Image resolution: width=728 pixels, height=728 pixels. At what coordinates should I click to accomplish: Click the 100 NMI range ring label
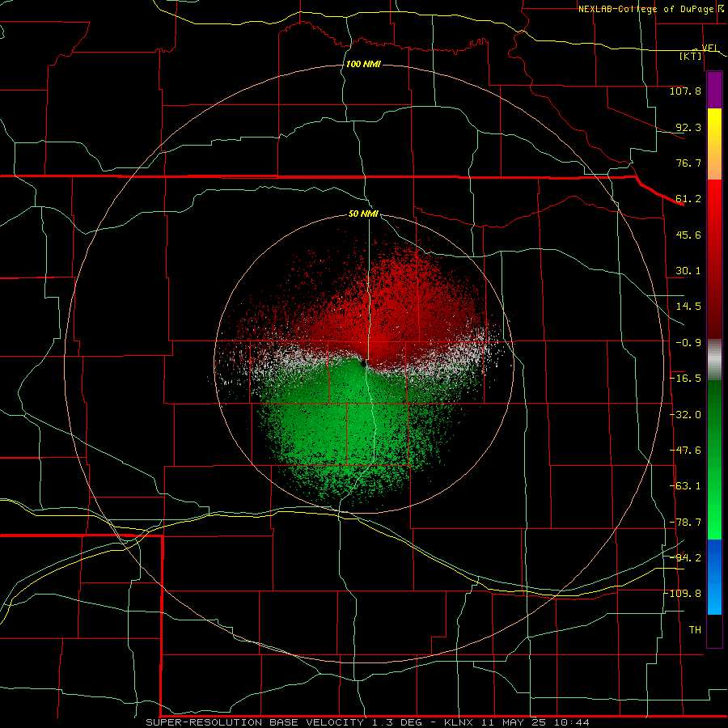363,64
